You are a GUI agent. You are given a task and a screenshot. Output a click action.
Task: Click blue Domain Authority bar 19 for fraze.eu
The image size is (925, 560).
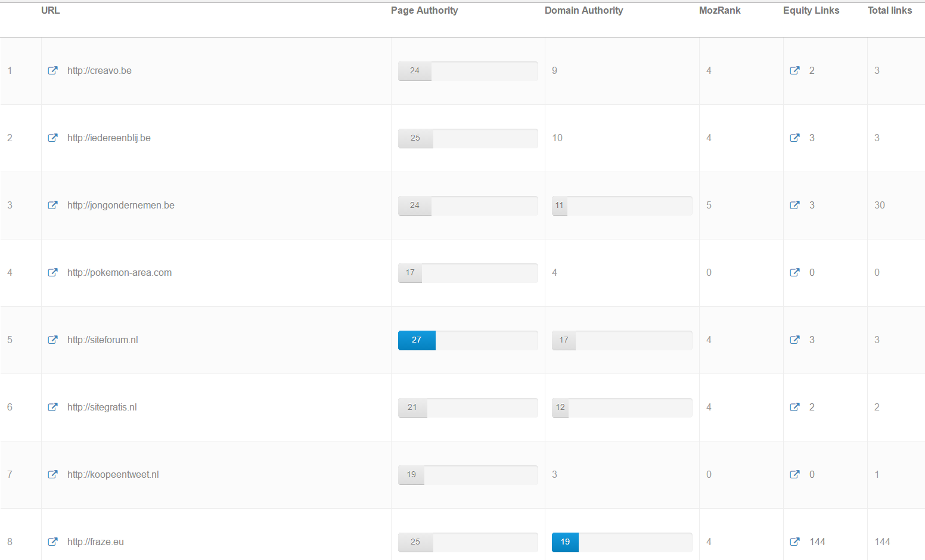tap(565, 542)
